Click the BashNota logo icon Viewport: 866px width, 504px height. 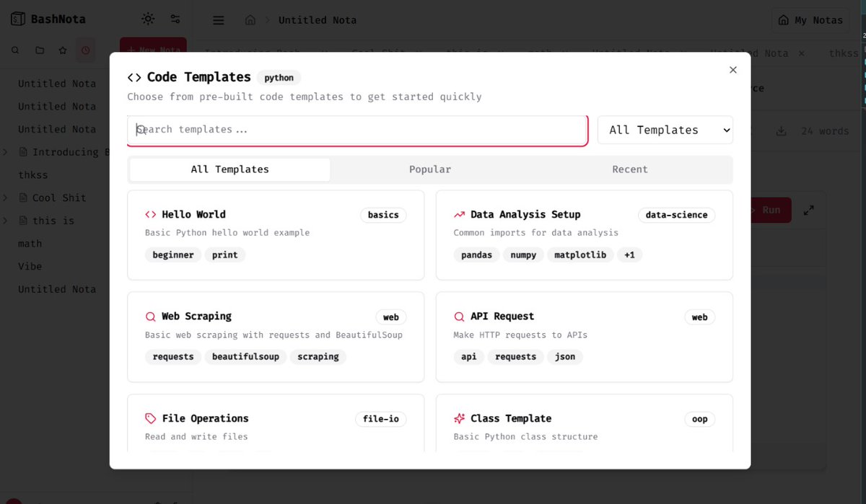(18, 19)
